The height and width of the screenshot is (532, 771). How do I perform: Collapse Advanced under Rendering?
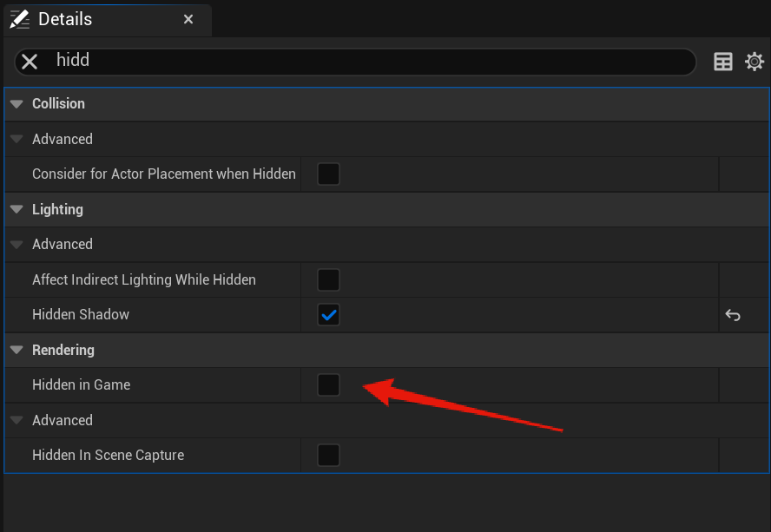[x=16, y=421]
